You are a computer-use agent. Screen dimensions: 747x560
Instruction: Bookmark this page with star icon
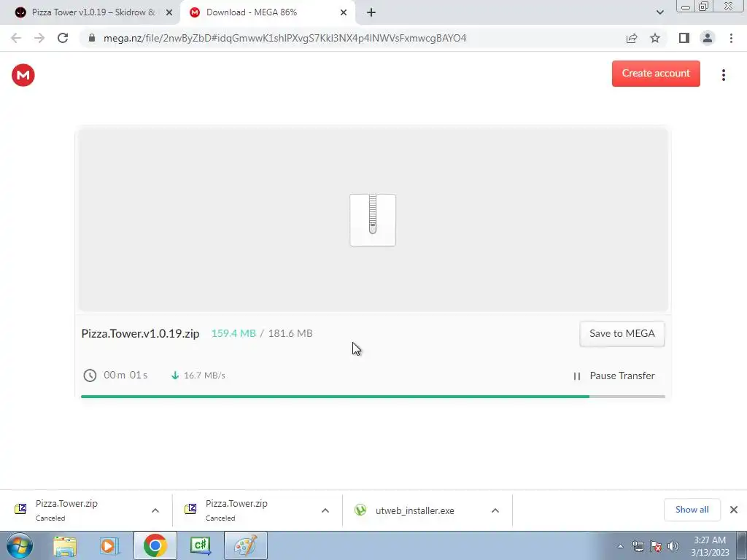point(655,38)
